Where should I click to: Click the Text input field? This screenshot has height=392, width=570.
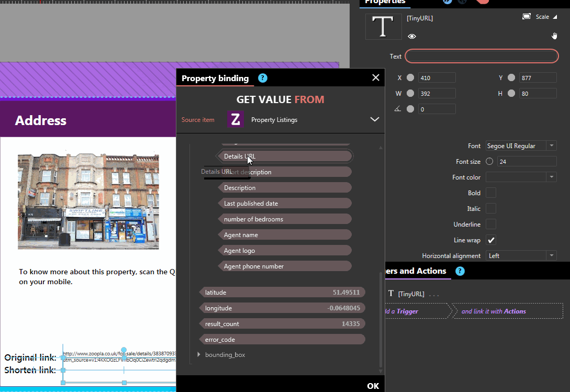click(x=482, y=56)
